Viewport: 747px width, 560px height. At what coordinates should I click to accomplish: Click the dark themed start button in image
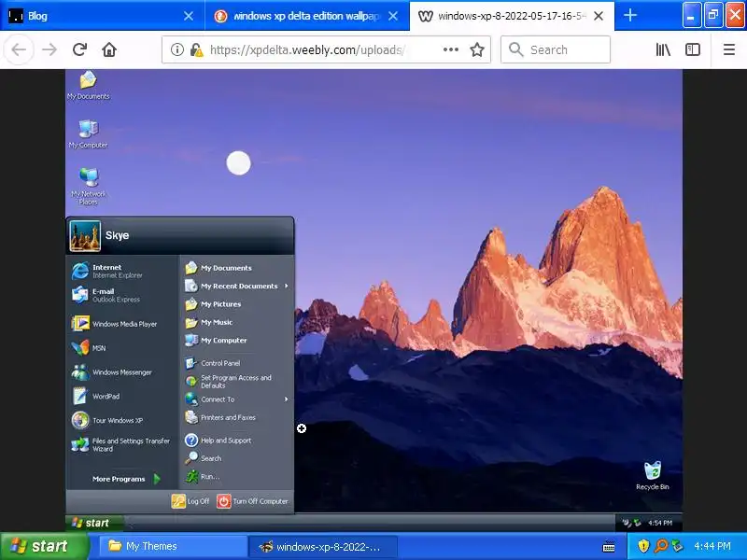[x=94, y=523]
